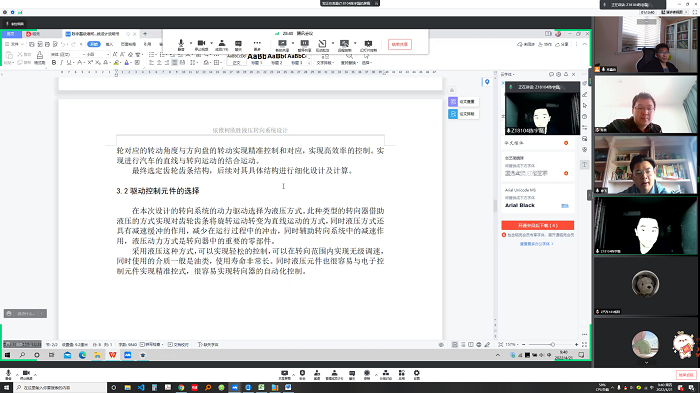Click the blue replace link beside Arial Black
Image resolution: width=700 pixels, height=393 pixels.
tap(565, 205)
